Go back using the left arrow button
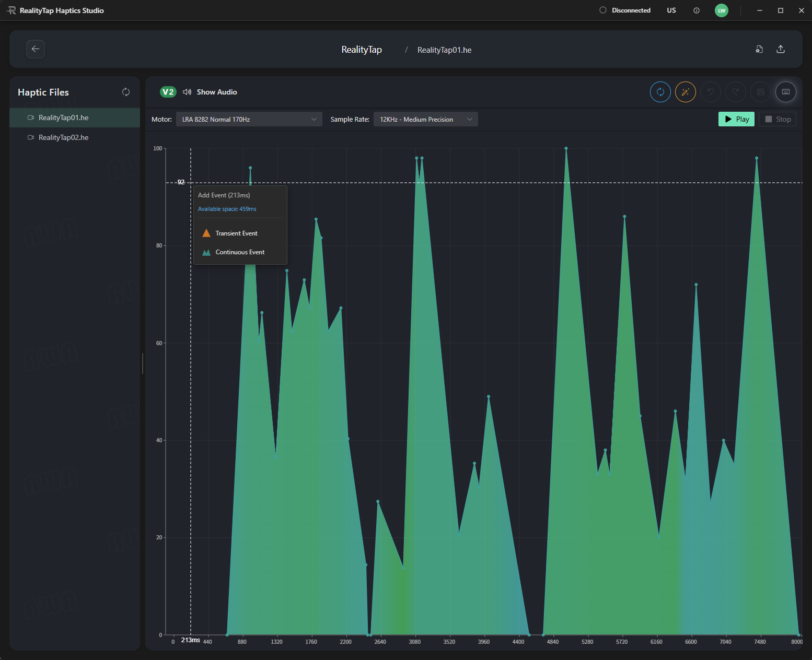812x660 pixels. [36, 49]
